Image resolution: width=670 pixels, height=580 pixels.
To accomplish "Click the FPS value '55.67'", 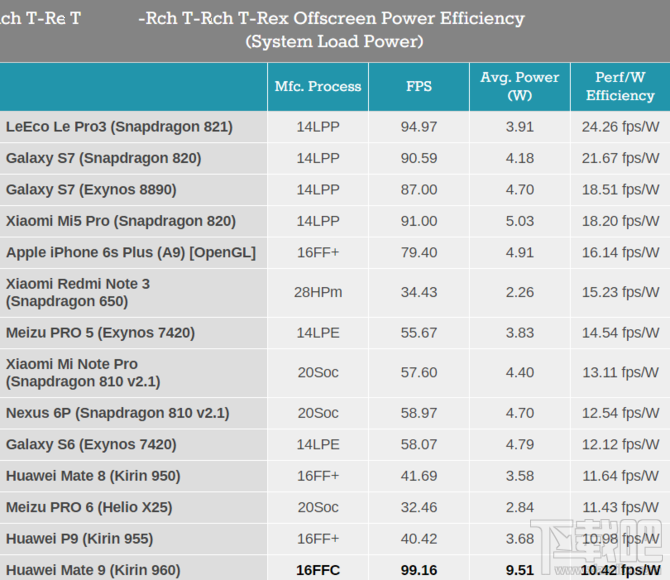I will (x=419, y=333).
